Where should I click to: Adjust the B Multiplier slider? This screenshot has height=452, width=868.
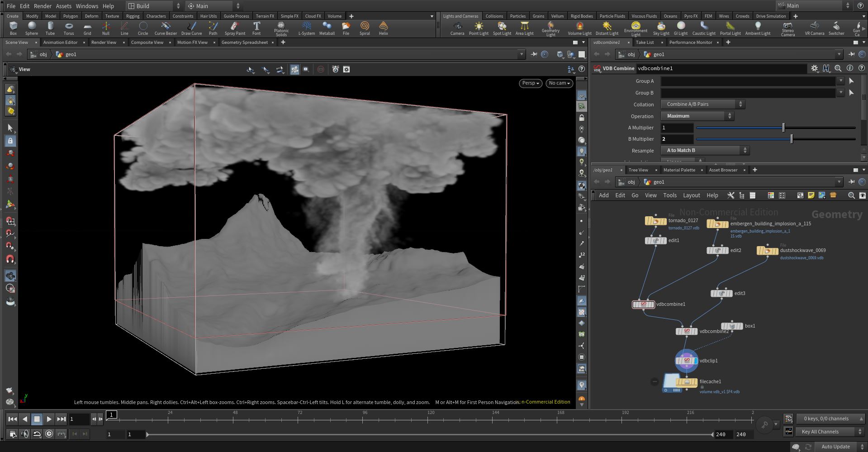(776, 139)
